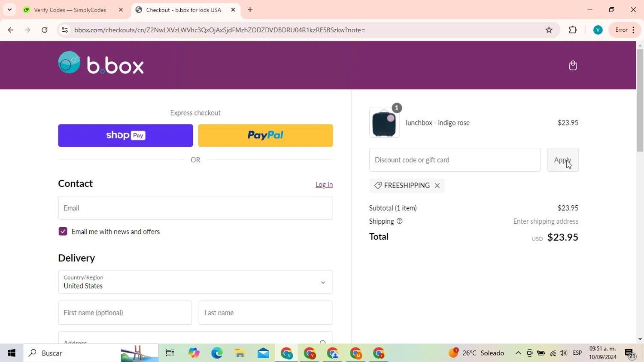This screenshot has height=362, width=644.
Task: Open the Windows Start menu
Action: [x=12, y=353]
